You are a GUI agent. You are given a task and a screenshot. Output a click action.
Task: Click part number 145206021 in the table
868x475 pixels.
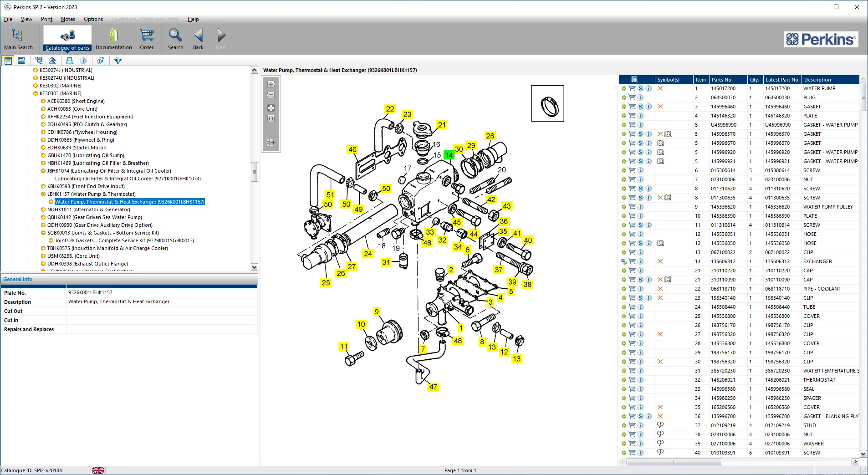[723, 380]
